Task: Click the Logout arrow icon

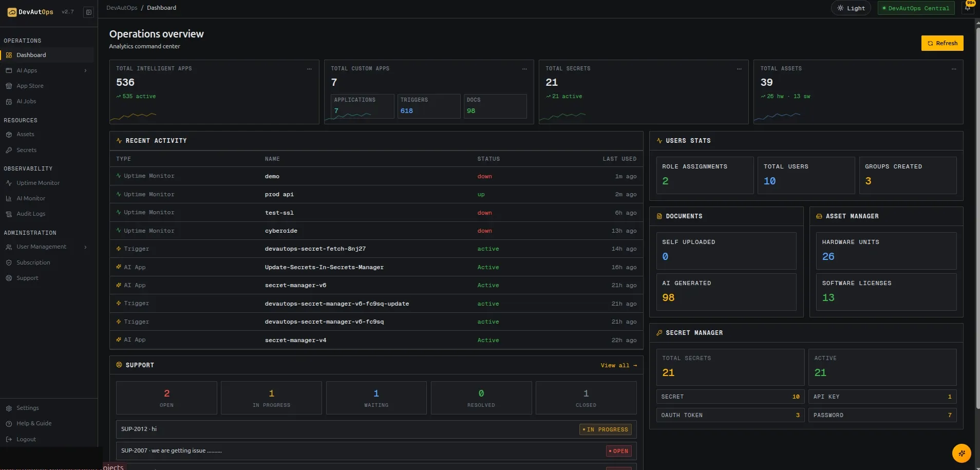Action: point(9,439)
